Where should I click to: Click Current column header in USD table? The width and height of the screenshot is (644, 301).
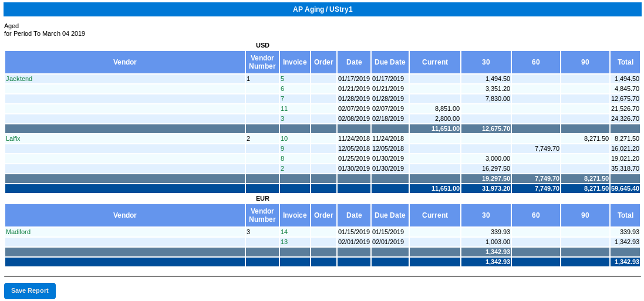(x=435, y=62)
